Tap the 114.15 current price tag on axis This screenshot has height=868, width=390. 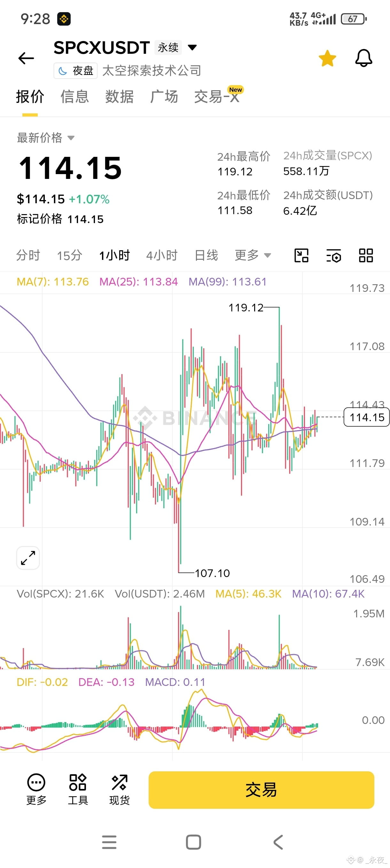pos(366,417)
